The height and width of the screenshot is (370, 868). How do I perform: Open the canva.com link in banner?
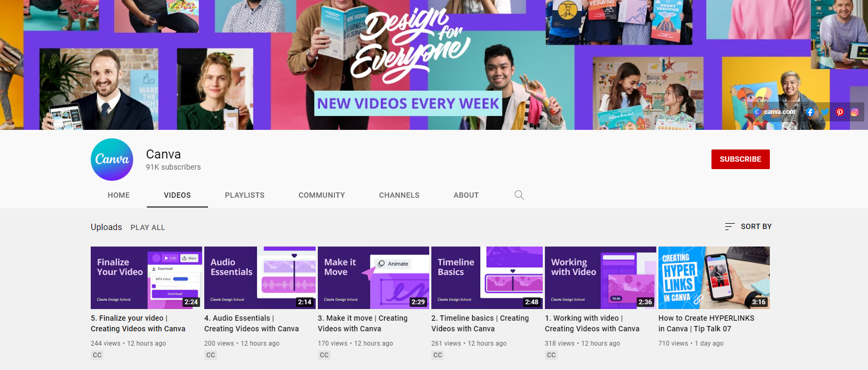775,112
